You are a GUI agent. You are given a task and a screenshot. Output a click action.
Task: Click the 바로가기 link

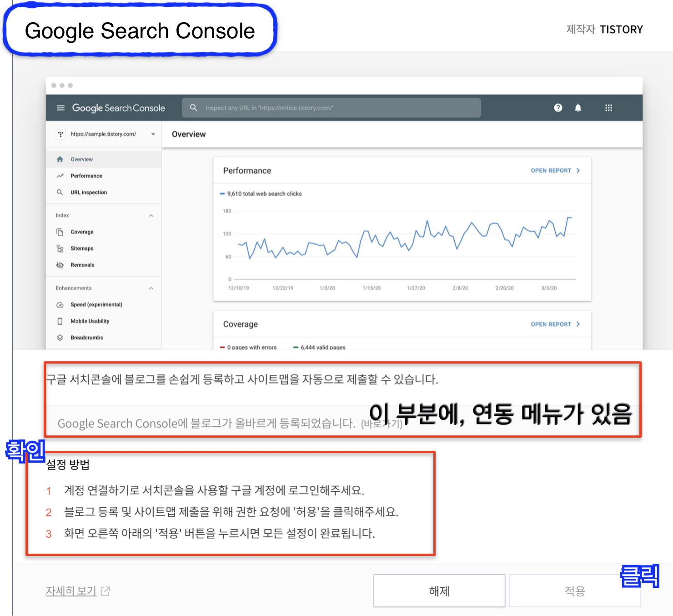pos(382,424)
